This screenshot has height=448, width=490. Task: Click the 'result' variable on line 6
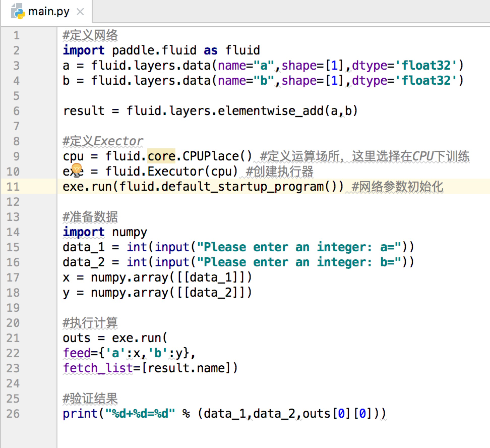tap(84, 111)
